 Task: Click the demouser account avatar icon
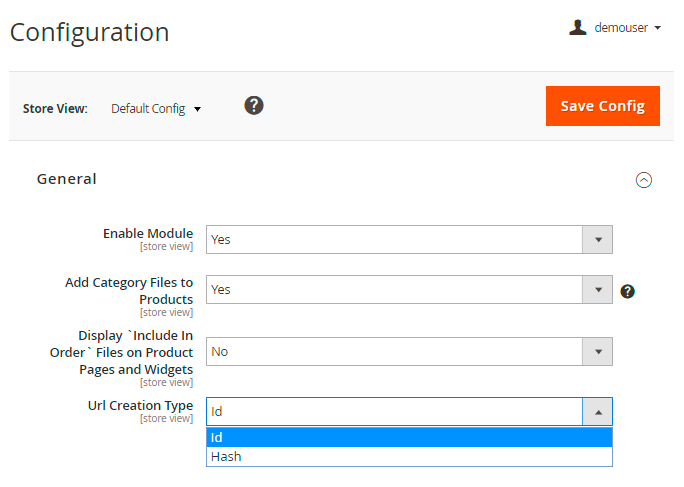coord(577,28)
